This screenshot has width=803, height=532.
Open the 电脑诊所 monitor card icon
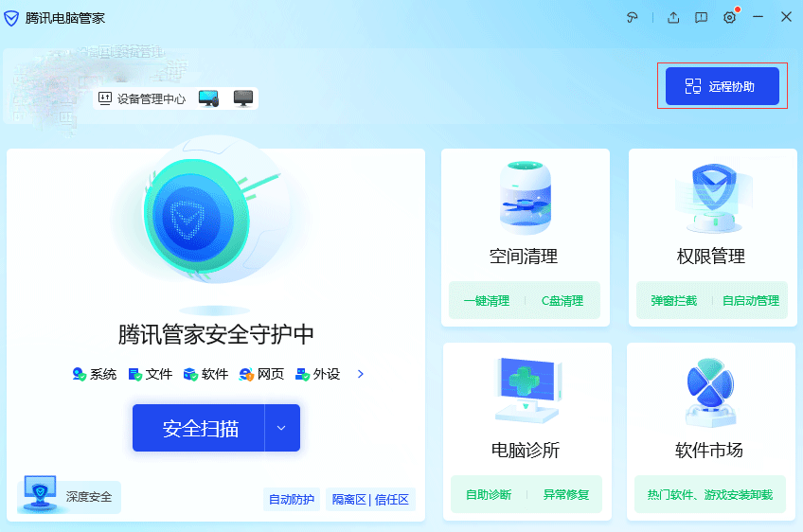pos(527,390)
